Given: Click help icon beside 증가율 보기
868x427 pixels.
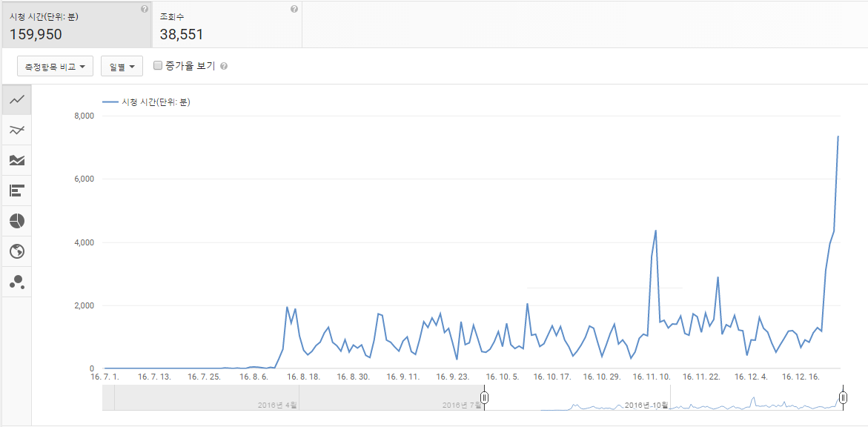Looking at the screenshot, I should [x=224, y=66].
